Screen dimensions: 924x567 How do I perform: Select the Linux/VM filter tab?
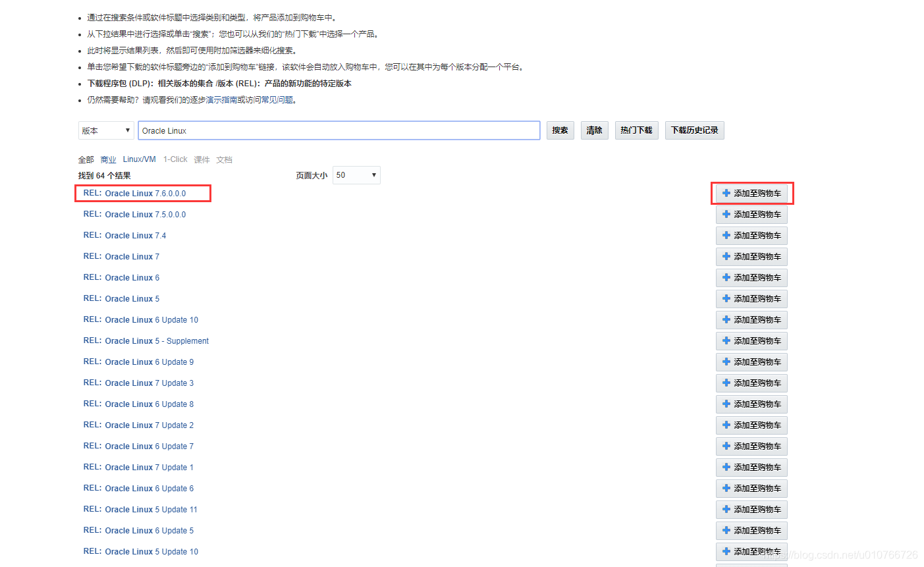point(140,159)
